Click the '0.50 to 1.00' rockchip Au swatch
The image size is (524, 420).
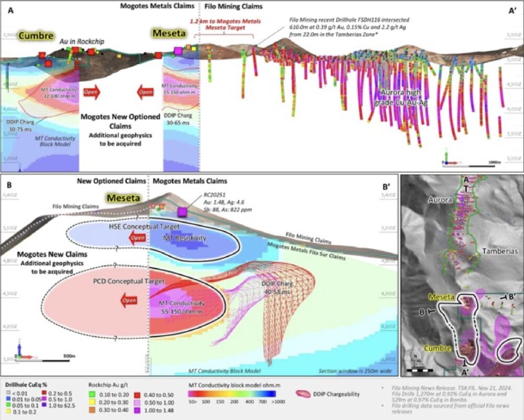[137, 403]
